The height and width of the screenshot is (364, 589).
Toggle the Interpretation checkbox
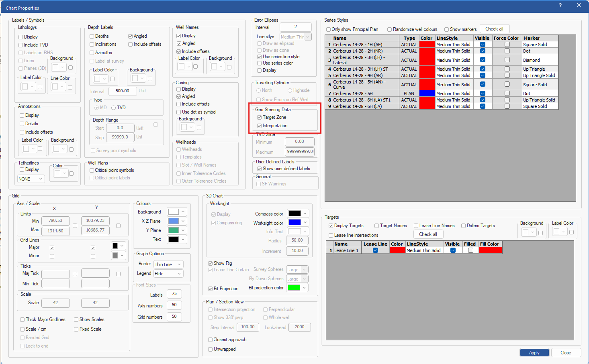(x=260, y=126)
